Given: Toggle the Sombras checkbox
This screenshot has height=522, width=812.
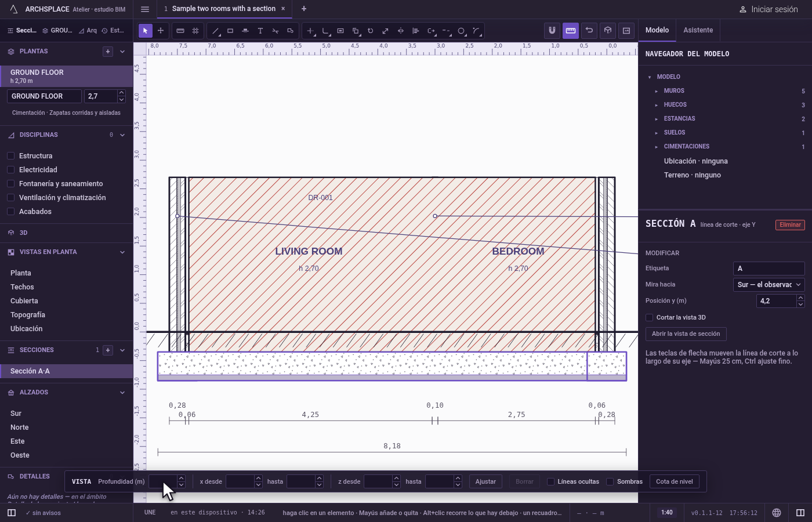Looking at the screenshot, I should 610,481.
